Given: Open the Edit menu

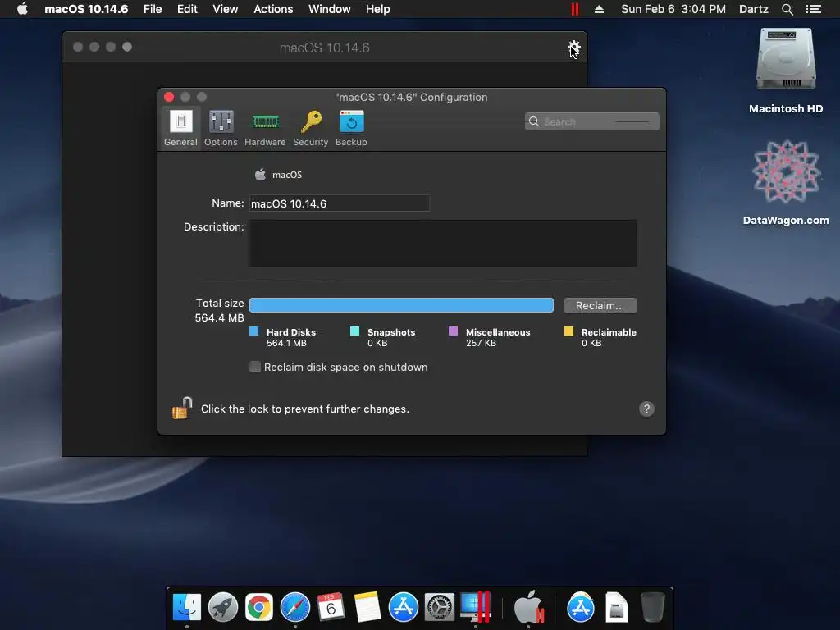Looking at the screenshot, I should tap(188, 9).
